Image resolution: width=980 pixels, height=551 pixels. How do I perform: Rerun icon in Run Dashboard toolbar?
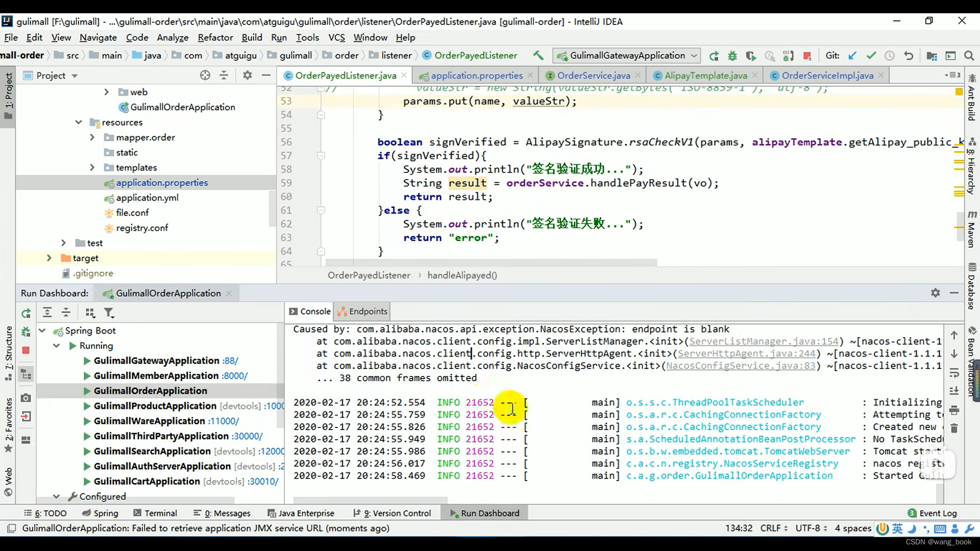(26, 313)
